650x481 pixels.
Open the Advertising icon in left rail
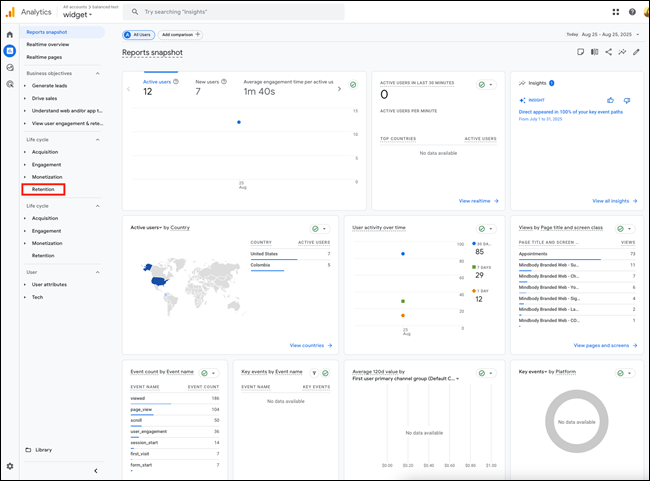tap(10, 84)
